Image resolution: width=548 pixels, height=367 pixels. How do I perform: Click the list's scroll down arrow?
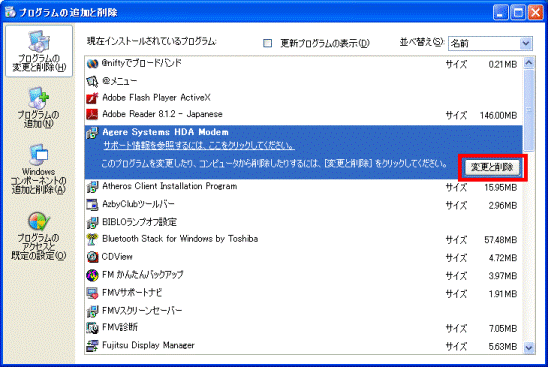(x=529, y=347)
